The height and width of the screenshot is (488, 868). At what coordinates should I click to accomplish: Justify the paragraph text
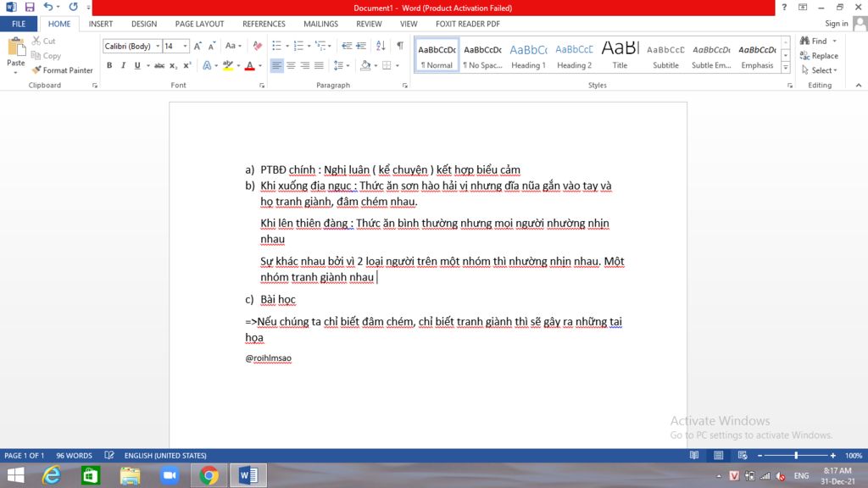[x=319, y=65]
